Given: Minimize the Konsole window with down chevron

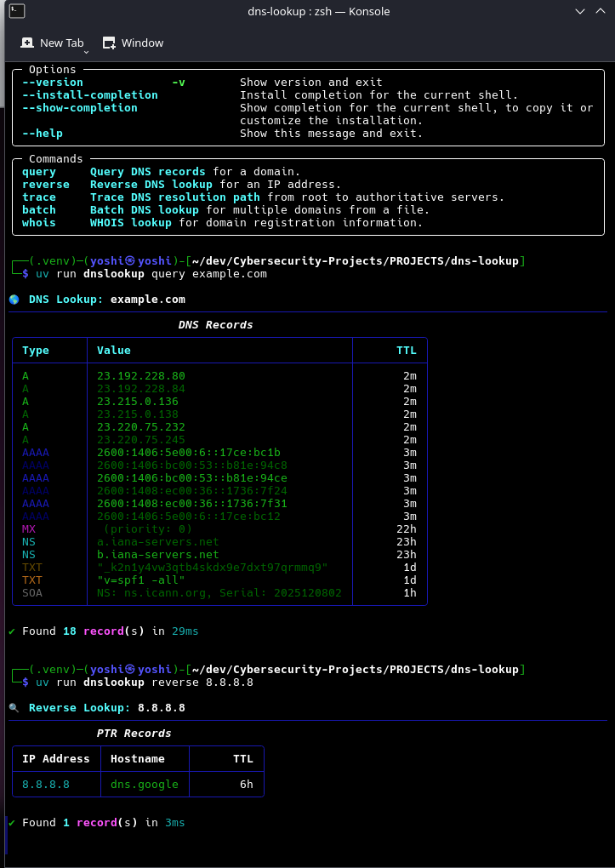Looking at the screenshot, I should [579, 11].
